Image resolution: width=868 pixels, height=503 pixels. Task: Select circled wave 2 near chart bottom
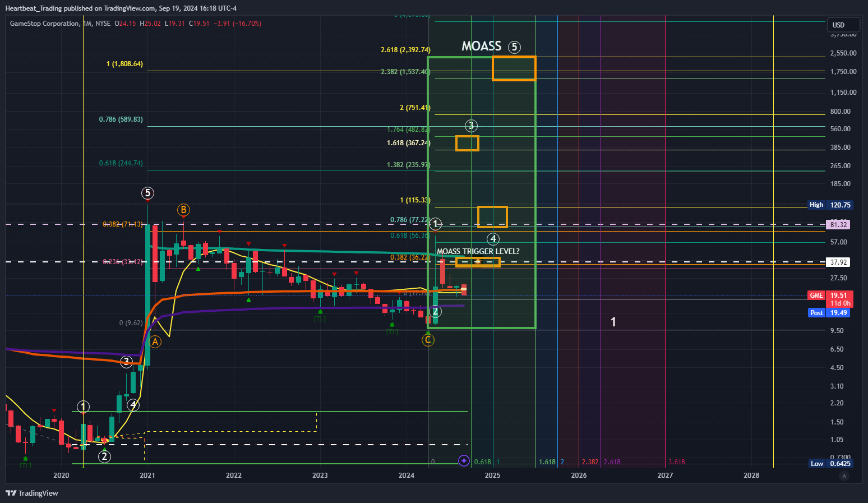pyautogui.click(x=104, y=456)
